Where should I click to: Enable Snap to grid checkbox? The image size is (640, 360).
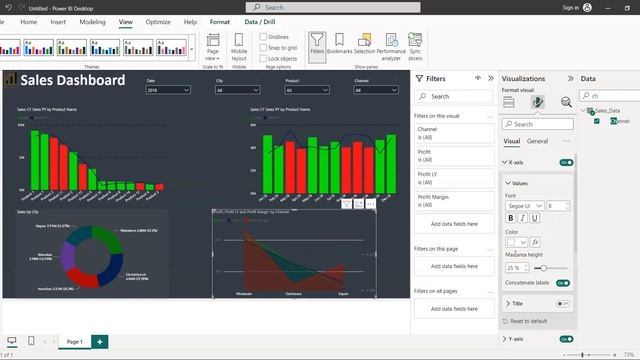tap(263, 48)
